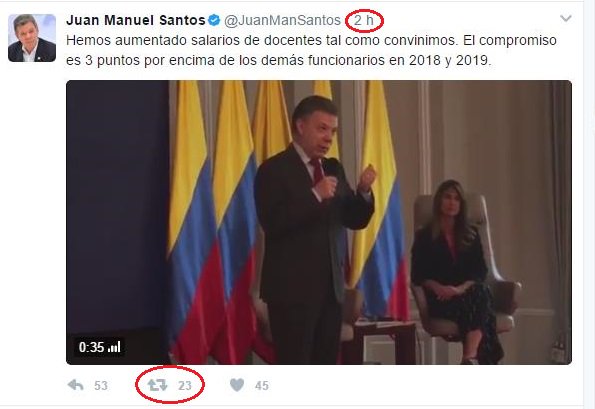Like the tweet with the heart icon
The height and width of the screenshot is (409, 595).
[x=237, y=385]
